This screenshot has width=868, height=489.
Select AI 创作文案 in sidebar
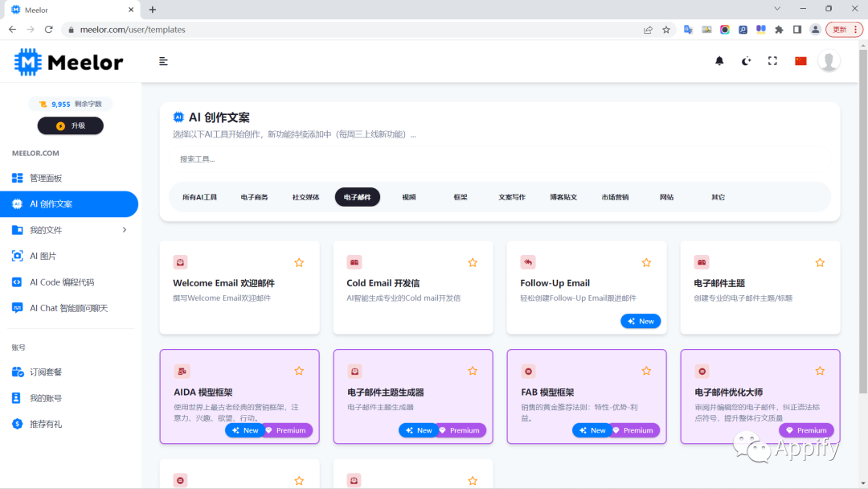coord(69,203)
